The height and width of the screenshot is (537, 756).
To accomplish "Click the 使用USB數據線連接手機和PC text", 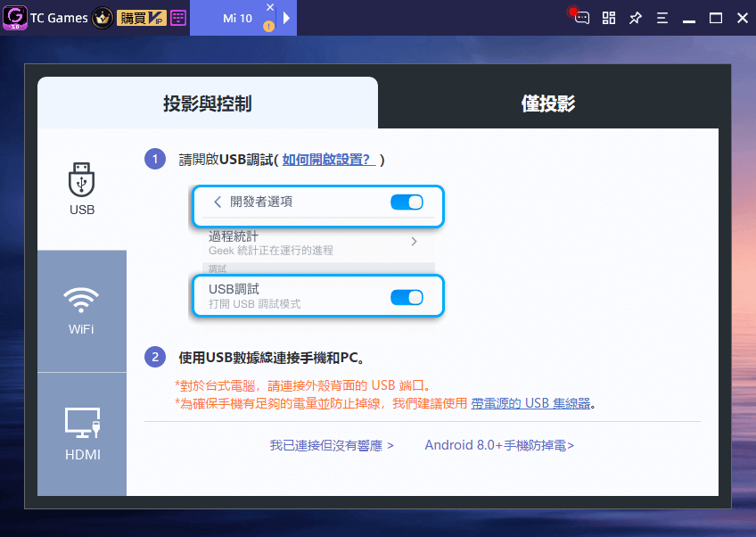I will click(x=272, y=358).
